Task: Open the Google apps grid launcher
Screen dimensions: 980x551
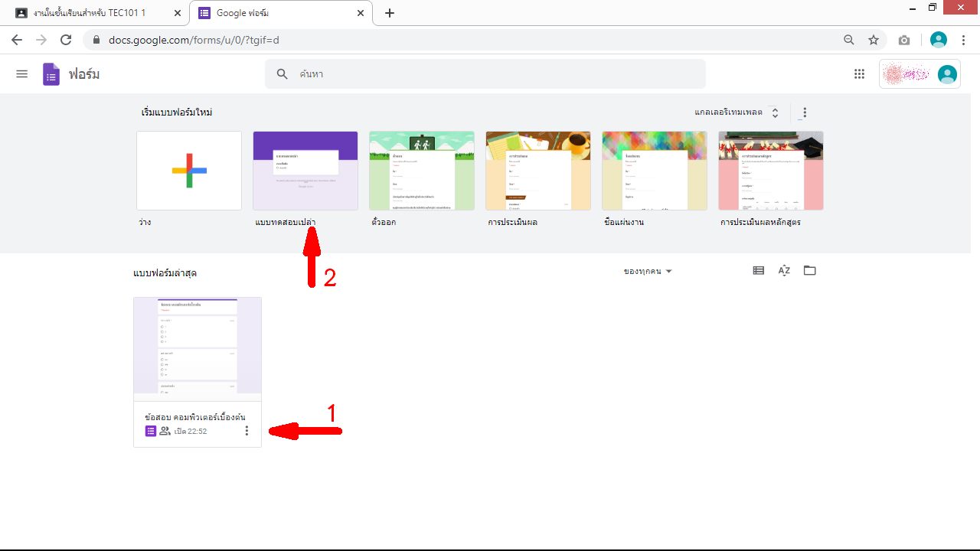Action: tap(859, 74)
